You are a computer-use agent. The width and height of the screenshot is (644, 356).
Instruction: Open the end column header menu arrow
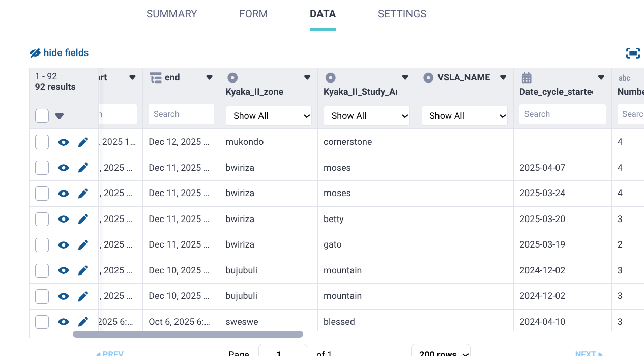pyautogui.click(x=209, y=78)
